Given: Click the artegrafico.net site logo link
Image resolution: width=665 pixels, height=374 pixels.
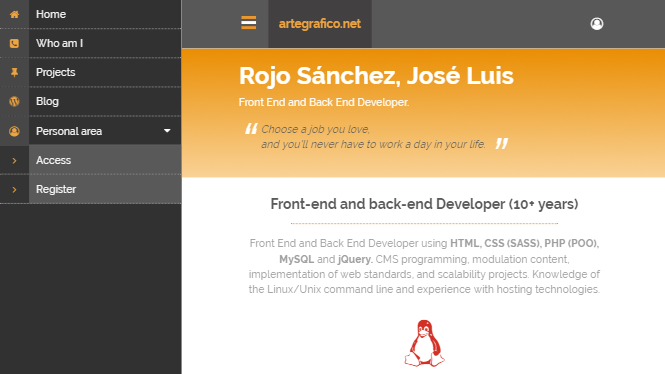Looking at the screenshot, I should pyautogui.click(x=320, y=24).
